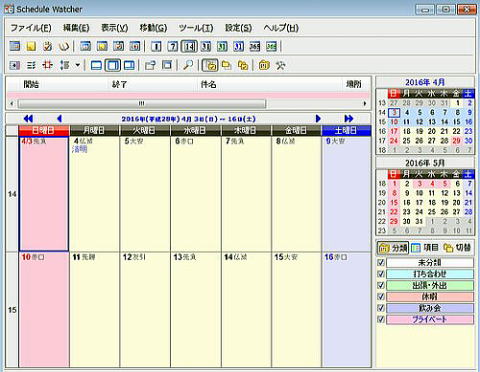Uncheck the 飲み会 category checkbox
The width and height of the screenshot is (480, 372).
coord(381,308)
